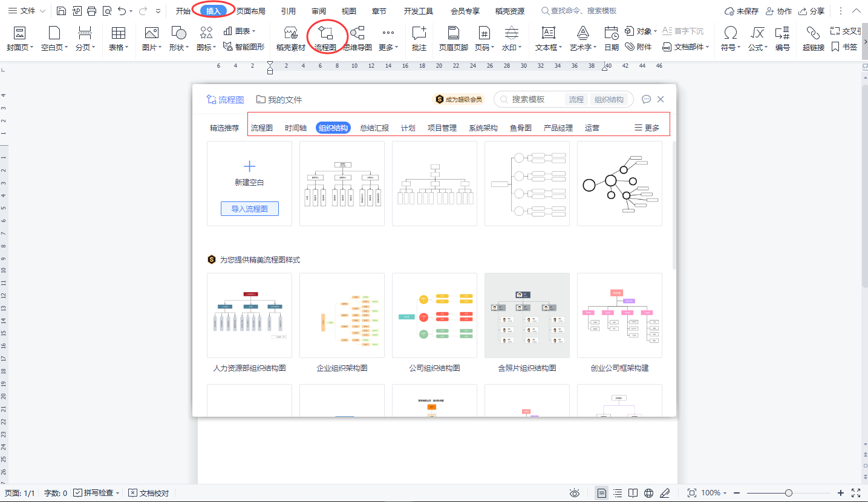Toggle full screen display icon

(x=856, y=493)
